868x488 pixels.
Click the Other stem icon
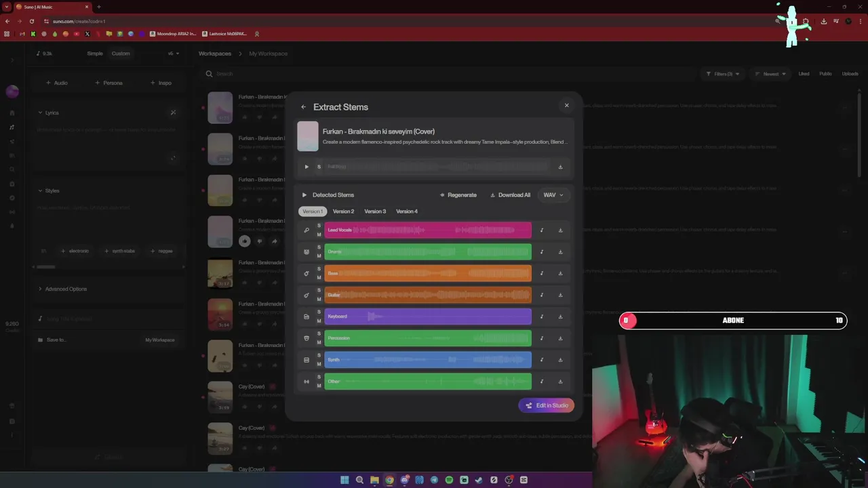click(x=307, y=382)
